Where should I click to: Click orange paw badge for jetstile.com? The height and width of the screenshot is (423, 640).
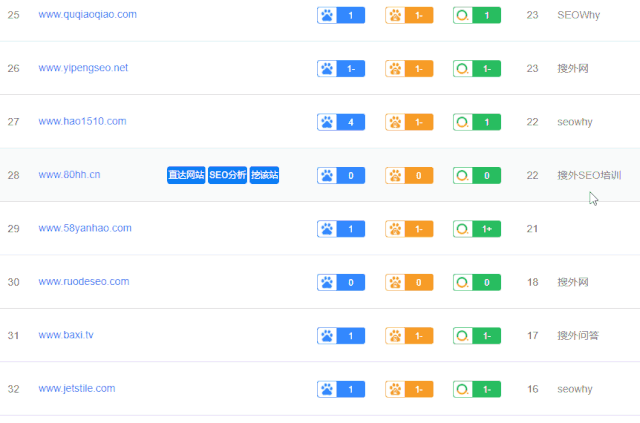coord(409,389)
